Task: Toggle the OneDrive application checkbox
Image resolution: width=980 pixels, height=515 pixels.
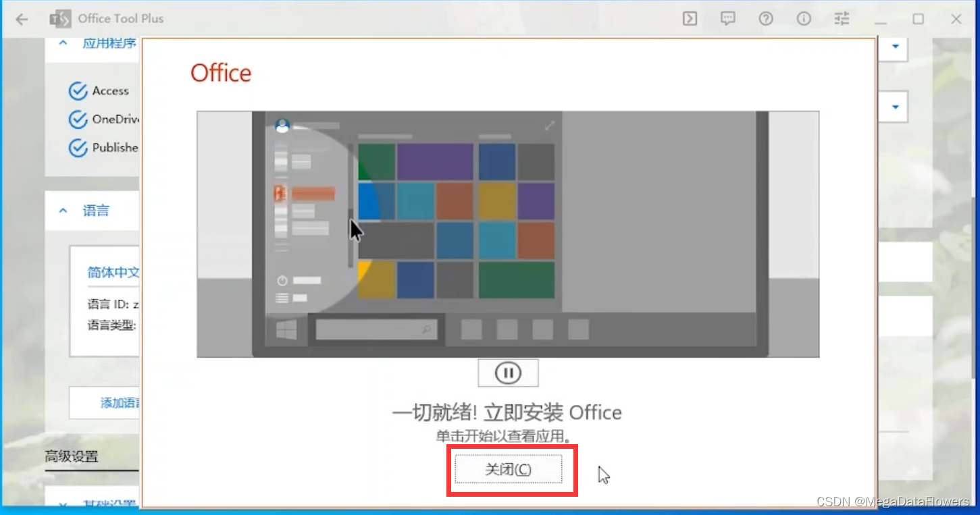Action: [78, 119]
